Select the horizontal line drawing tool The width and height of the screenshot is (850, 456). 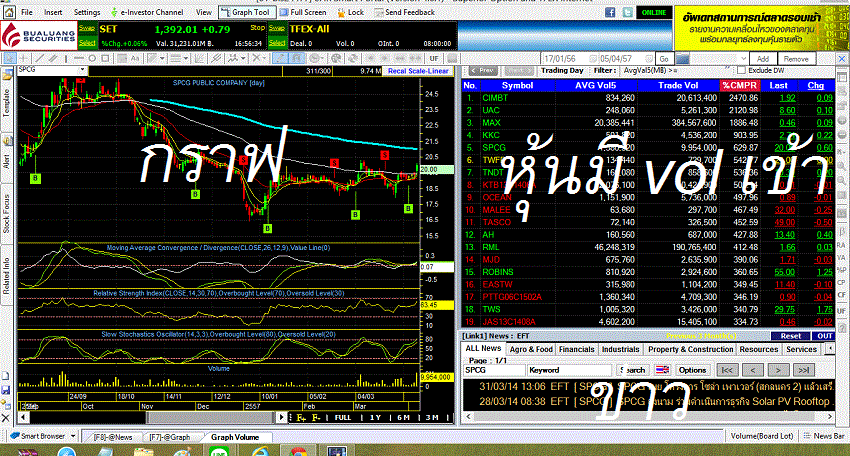coord(79,58)
